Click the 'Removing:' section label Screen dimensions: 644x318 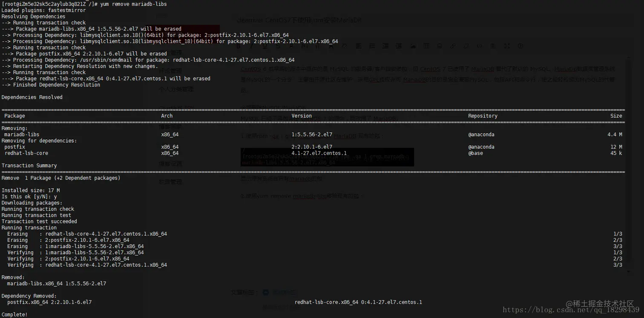14,128
